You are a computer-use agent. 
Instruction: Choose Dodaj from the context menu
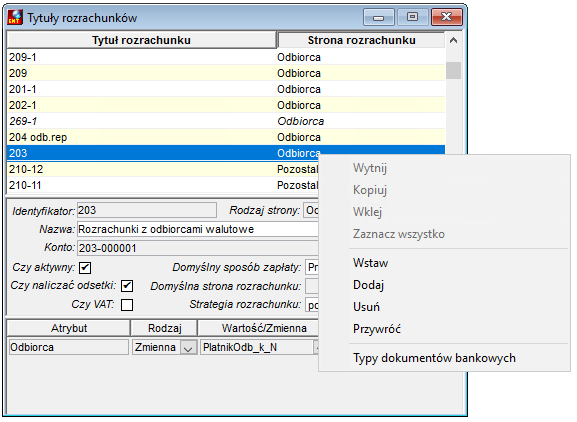(x=368, y=285)
